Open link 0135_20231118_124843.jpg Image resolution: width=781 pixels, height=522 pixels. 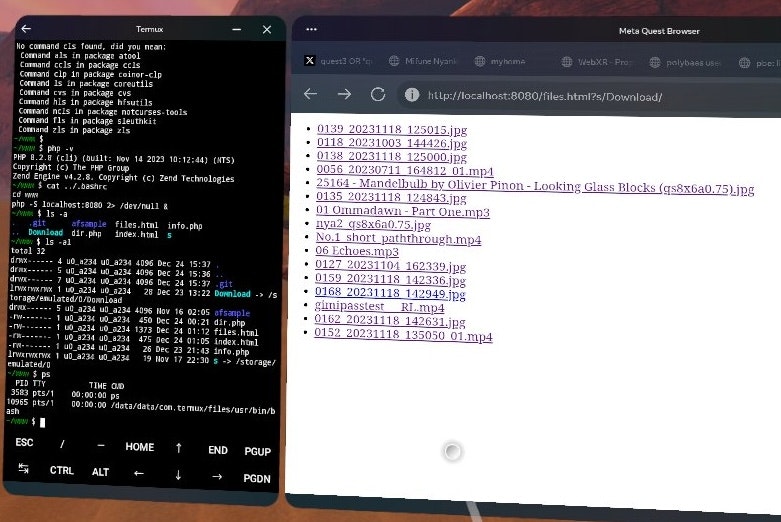click(391, 198)
